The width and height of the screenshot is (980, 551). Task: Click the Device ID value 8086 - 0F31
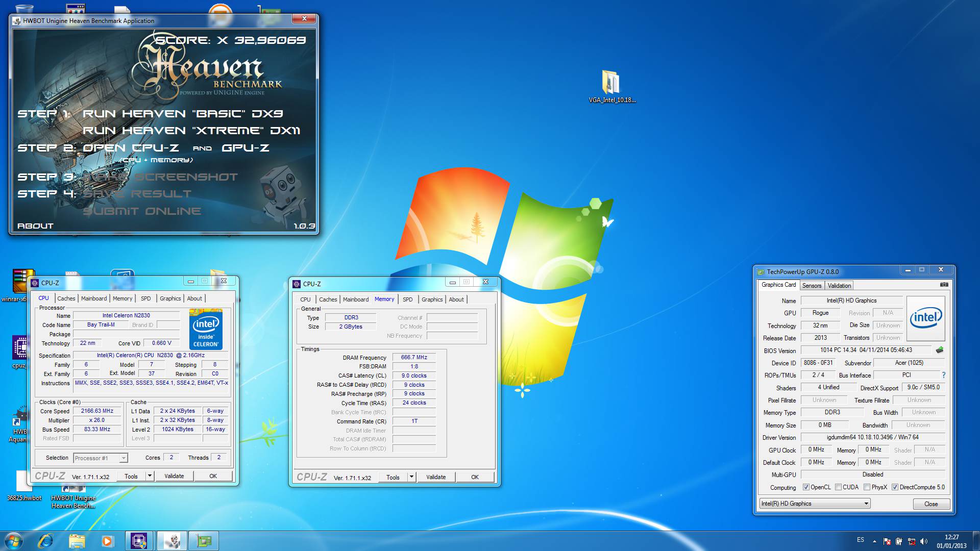tap(818, 363)
